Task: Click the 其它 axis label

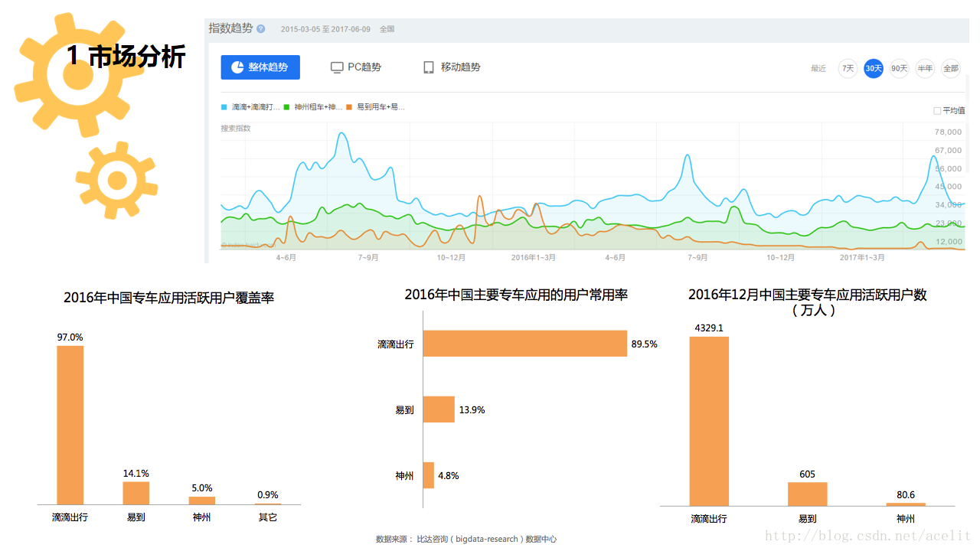Action: tap(268, 517)
